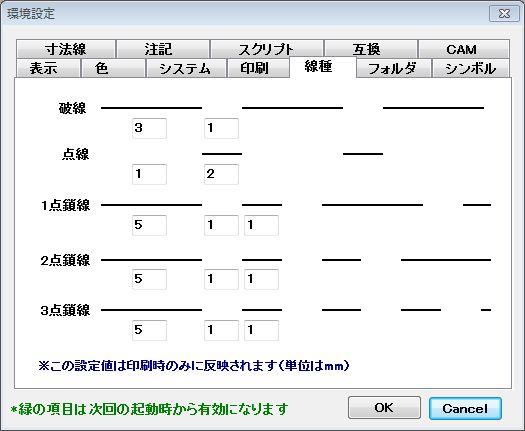
Task: Edit 点線 gap field showing 2
Action: point(221,174)
